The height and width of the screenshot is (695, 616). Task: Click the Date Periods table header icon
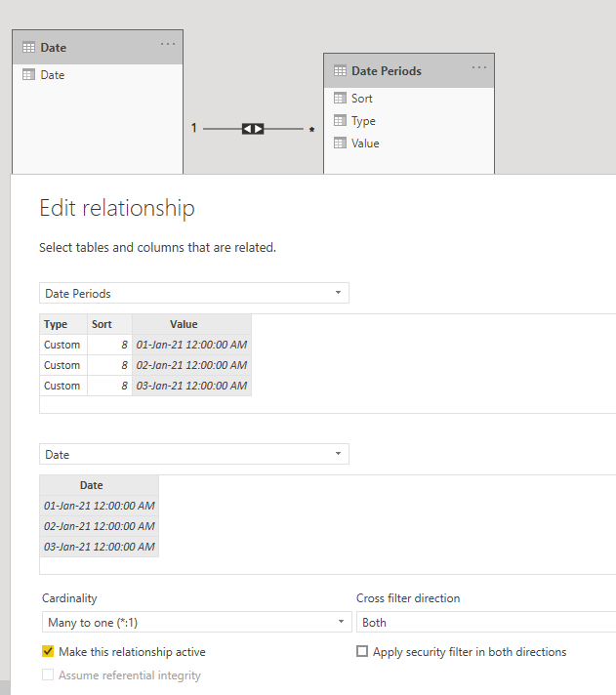[x=340, y=71]
